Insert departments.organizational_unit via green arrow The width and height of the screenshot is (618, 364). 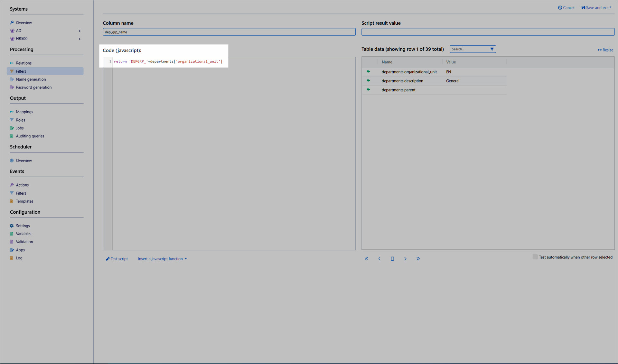[369, 71]
